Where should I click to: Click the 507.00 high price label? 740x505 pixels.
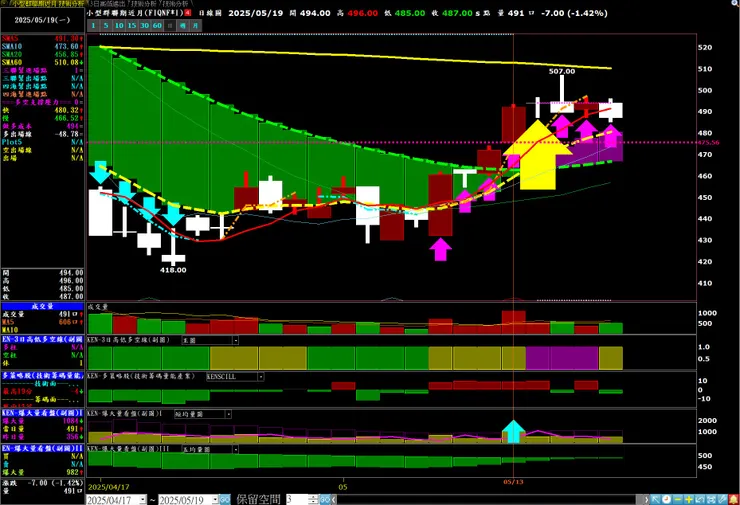click(562, 71)
